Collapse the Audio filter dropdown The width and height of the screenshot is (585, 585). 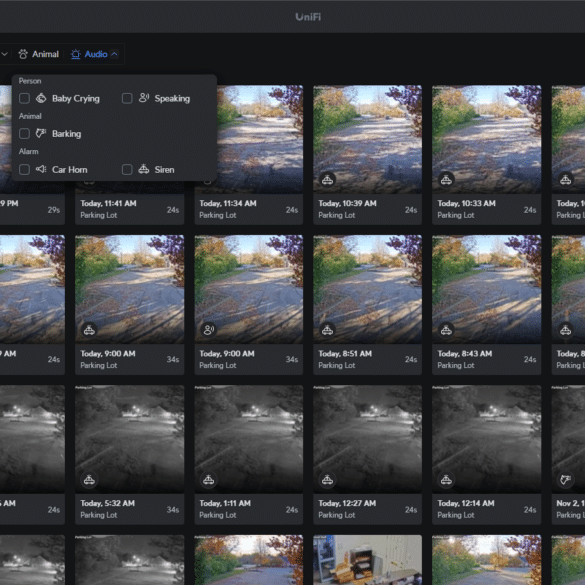(x=94, y=54)
